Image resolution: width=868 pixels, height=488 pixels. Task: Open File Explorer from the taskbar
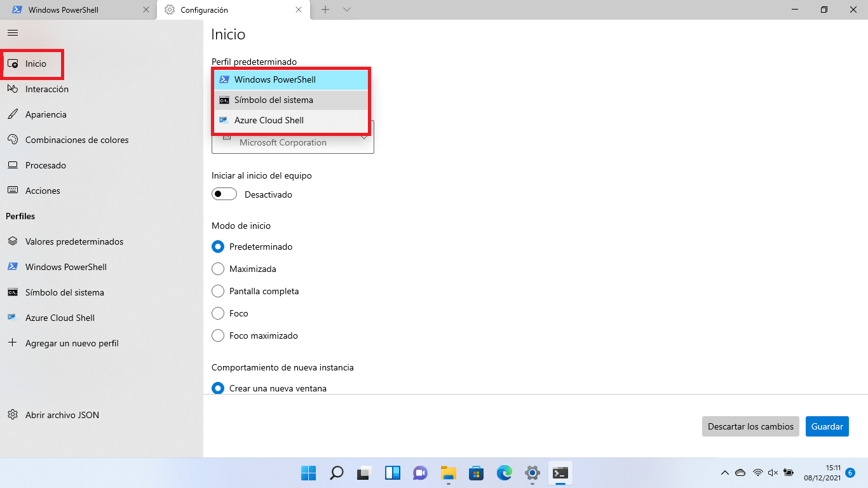click(448, 473)
